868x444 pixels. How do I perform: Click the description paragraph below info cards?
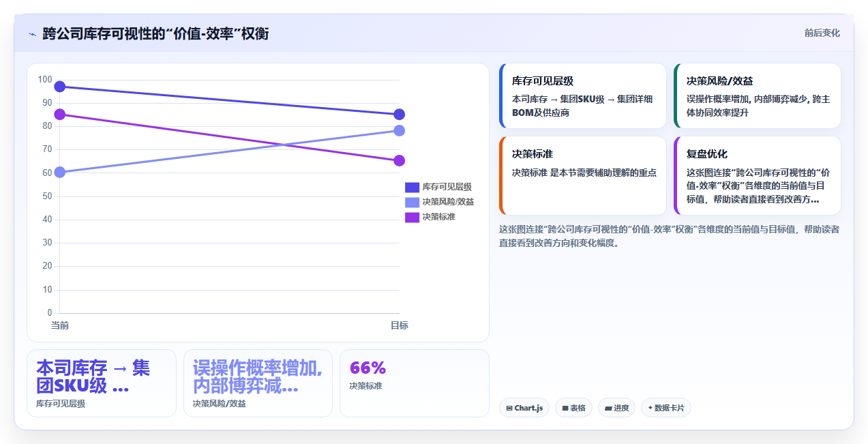coord(669,236)
